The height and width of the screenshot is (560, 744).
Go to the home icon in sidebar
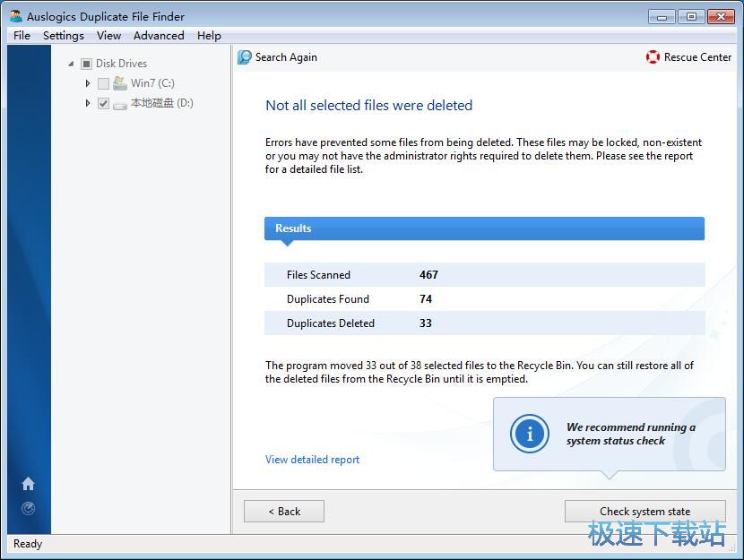pyautogui.click(x=28, y=484)
